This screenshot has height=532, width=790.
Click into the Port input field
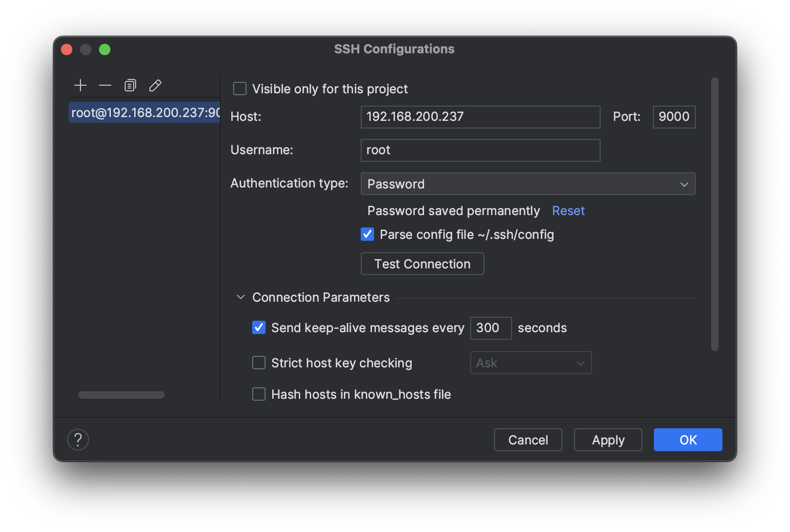pos(673,117)
